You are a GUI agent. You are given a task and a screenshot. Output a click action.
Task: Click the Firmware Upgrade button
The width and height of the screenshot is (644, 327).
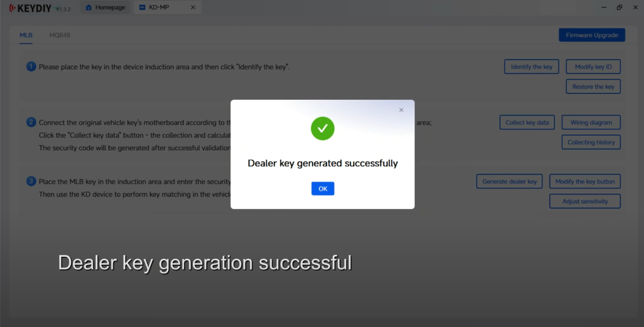pos(592,35)
